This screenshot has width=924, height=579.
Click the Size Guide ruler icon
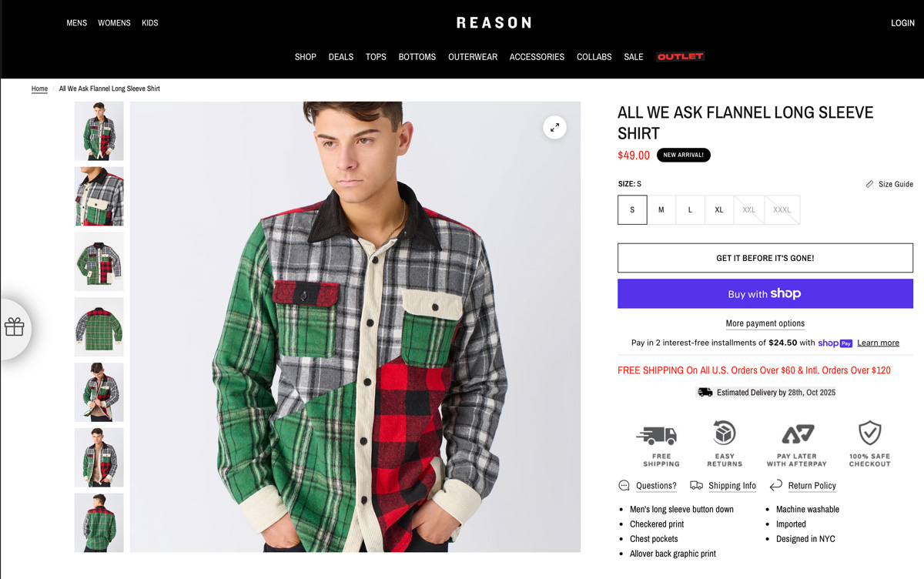click(x=870, y=184)
